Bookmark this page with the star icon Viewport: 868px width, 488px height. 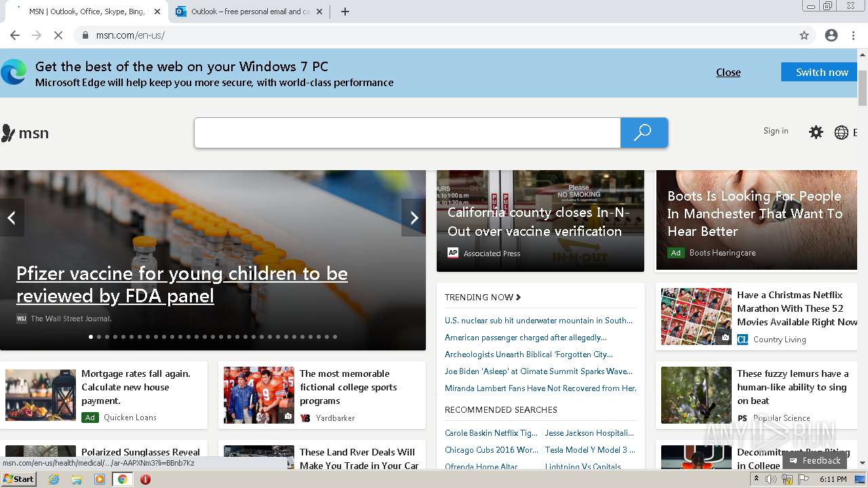pos(804,35)
